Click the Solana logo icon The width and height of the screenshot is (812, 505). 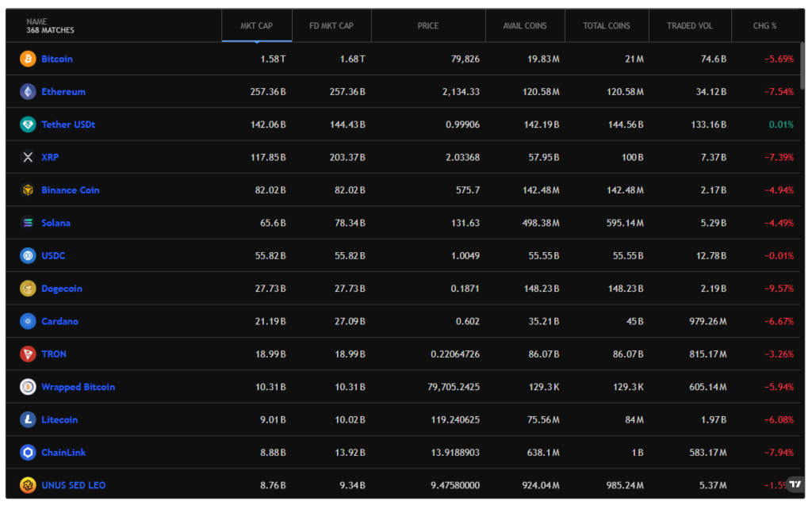[28, 223]
